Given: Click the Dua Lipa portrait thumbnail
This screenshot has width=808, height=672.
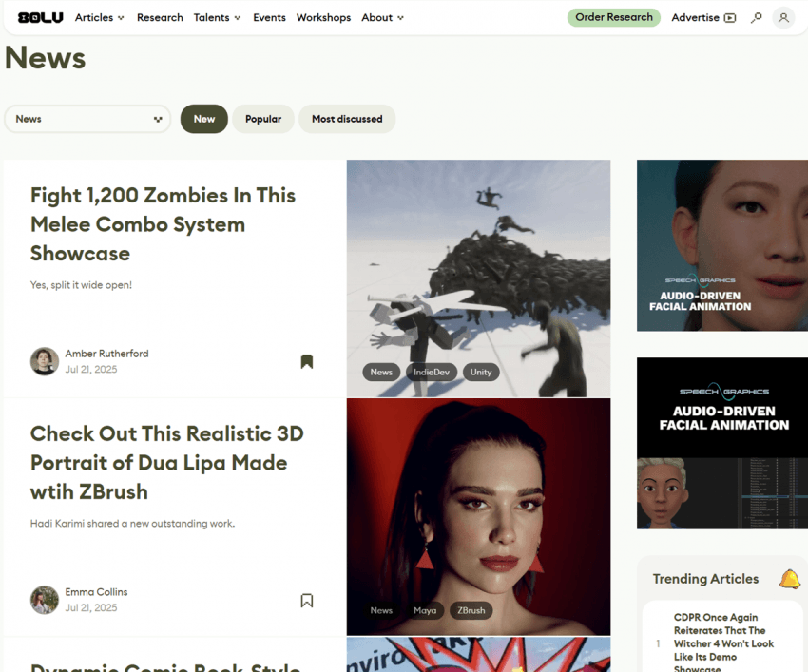Looking at the screenshot, I should pos(478,516).
